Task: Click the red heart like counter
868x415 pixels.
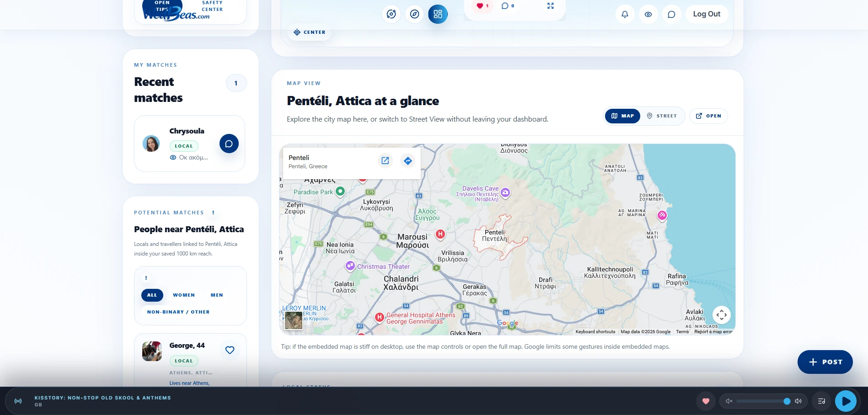Action: tap(482, 6)
